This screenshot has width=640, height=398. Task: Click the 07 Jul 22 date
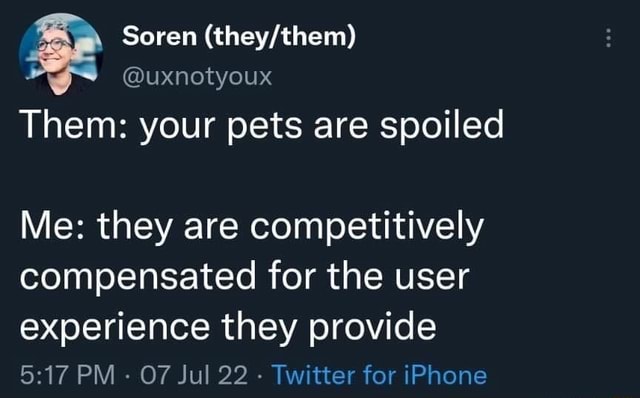(194, 375)
